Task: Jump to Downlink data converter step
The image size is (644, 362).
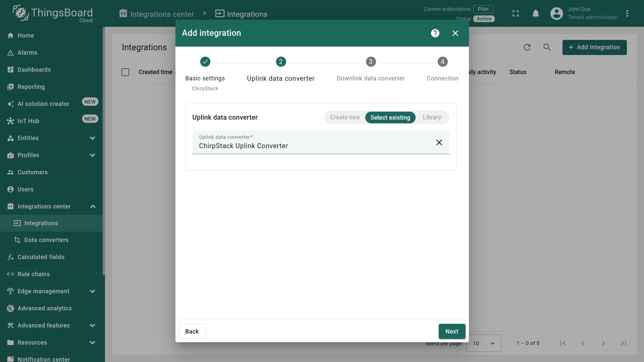Action: tap(371, 70)
